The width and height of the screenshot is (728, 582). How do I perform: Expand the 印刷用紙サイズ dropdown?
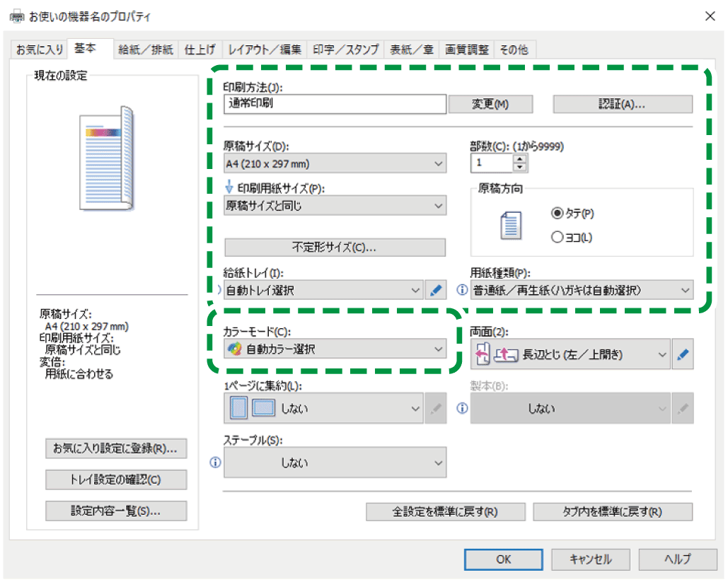335,206
